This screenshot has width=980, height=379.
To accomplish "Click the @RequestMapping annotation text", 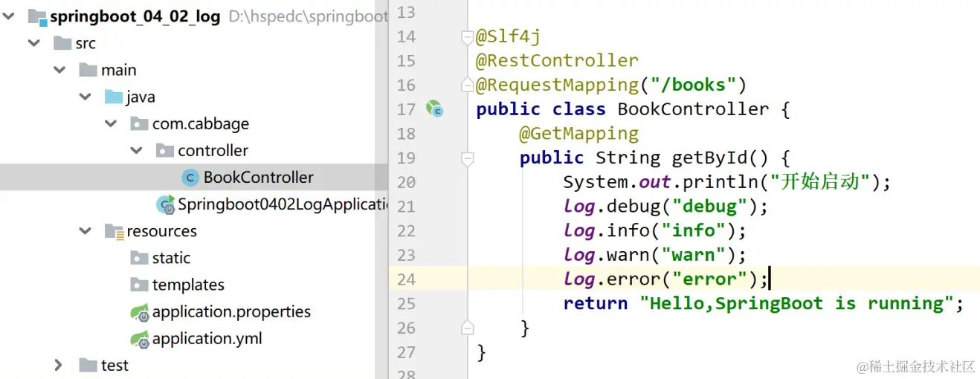I will tap(557, 85).
